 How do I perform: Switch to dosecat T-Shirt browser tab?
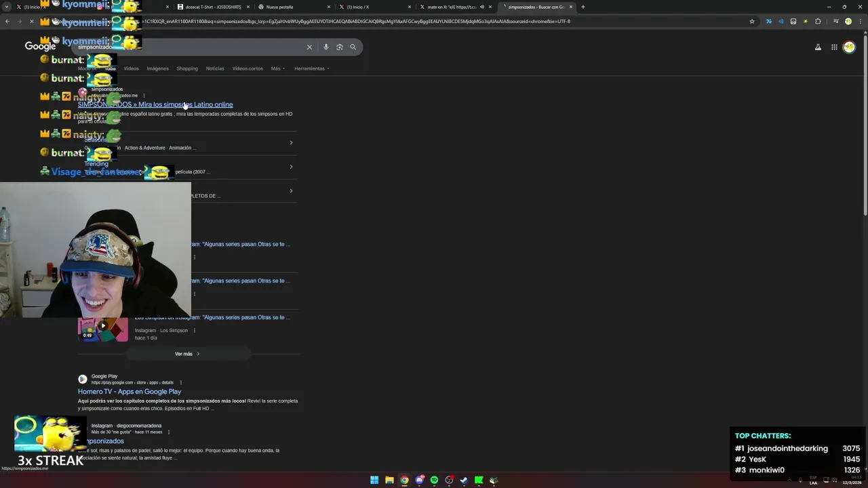(x=213, y=7)
